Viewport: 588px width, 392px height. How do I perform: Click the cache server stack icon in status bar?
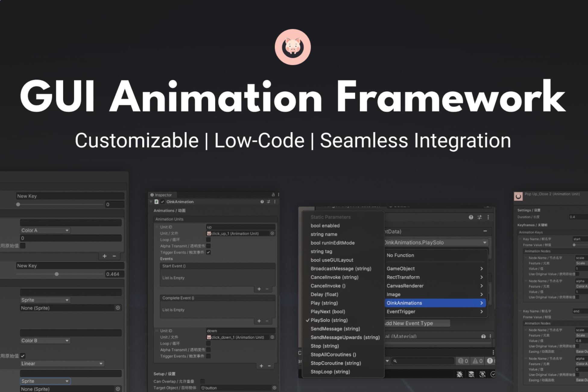pyautogui.click(x=471, y=374)
